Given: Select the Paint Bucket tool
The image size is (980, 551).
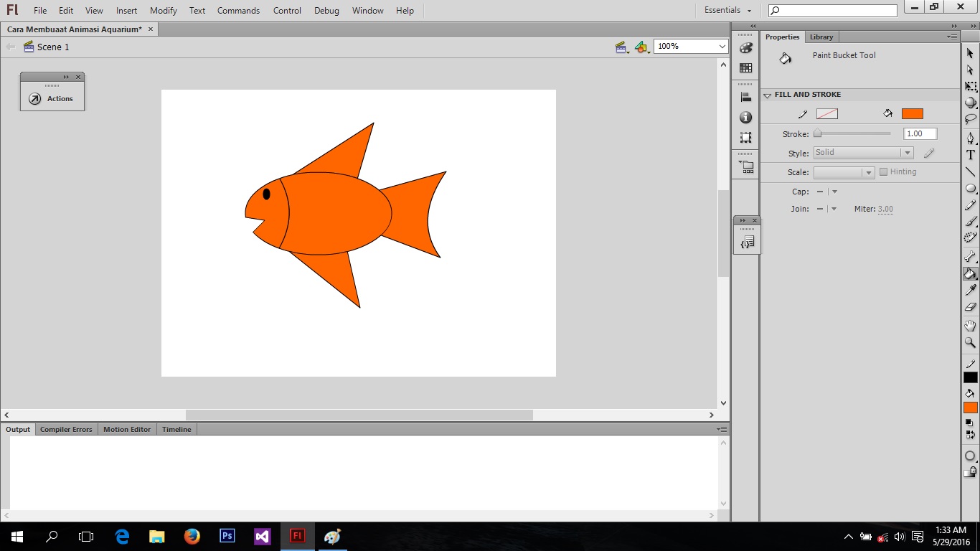Looking at the screenshot, I should tap(970, 273).
